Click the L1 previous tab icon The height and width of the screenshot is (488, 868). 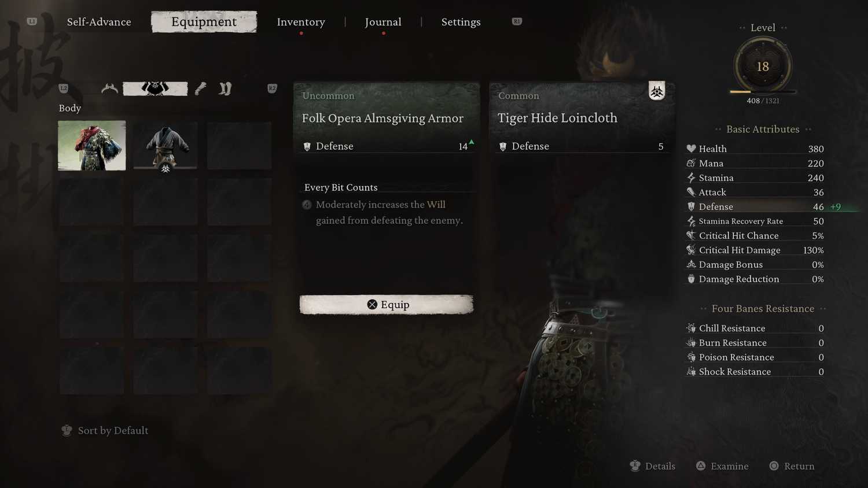tap(32, 21)
